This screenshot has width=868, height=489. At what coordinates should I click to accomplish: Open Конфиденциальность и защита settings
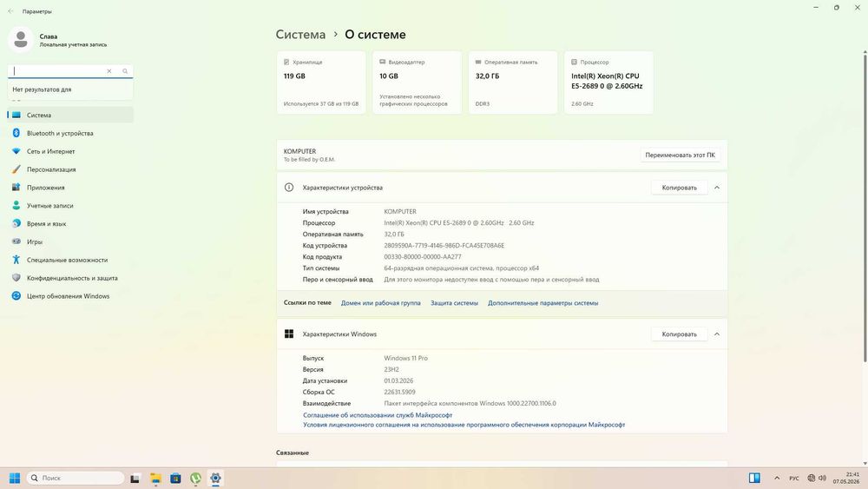click(x=70, y=278)
